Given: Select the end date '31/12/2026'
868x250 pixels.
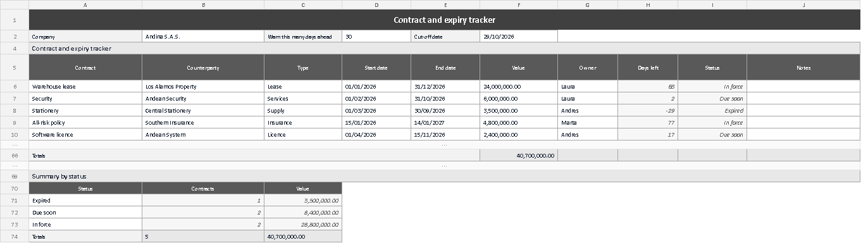Looking at the screenshot, I should pyautogui.click(x=445, y=86).
